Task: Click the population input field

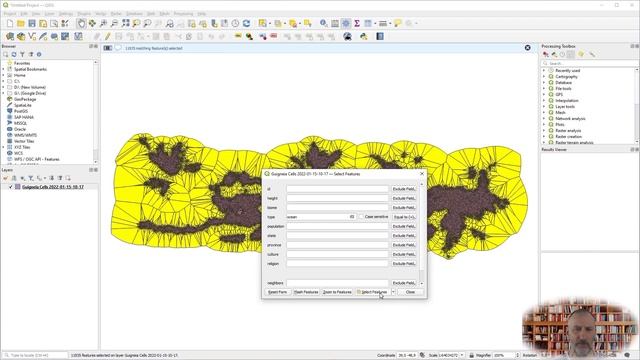Action: 337,226
